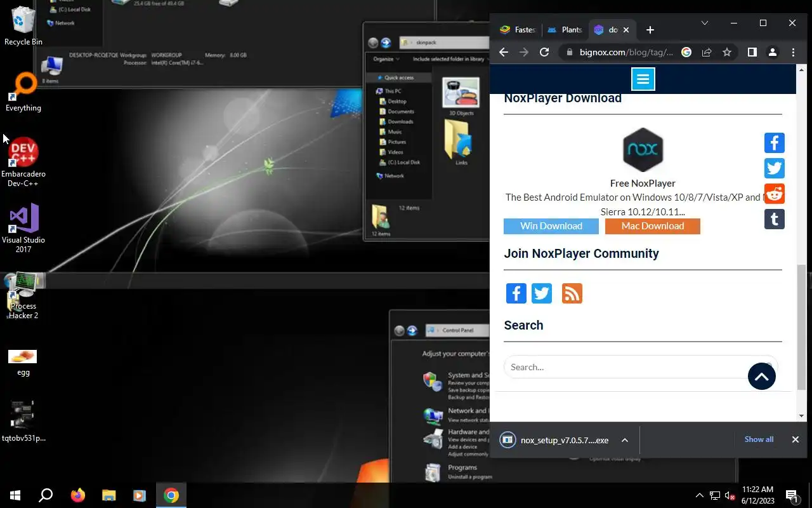Screen dimensions: 812x508
Task: Open the site's hamburger navigation menu
Action: [643, 79]
